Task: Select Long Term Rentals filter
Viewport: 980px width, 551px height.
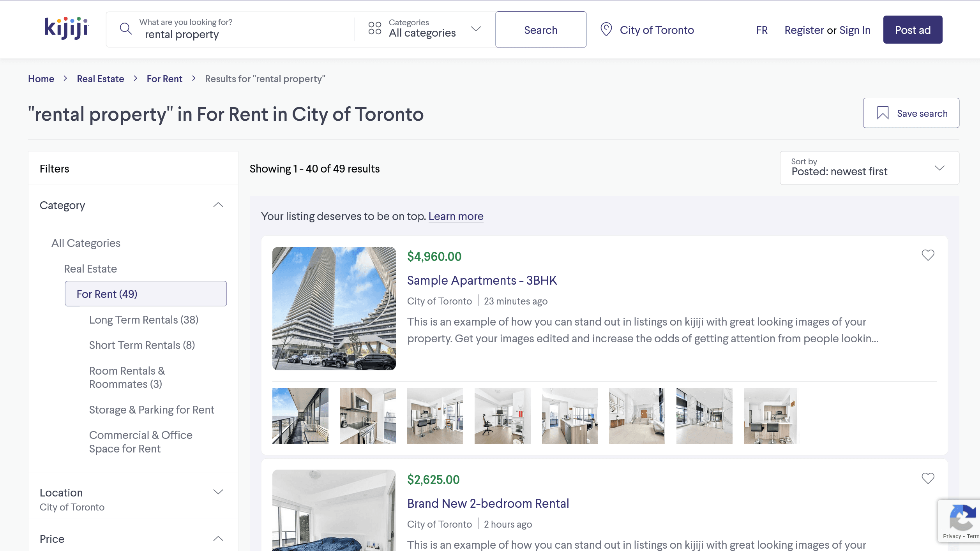Action: coord(143,319)
